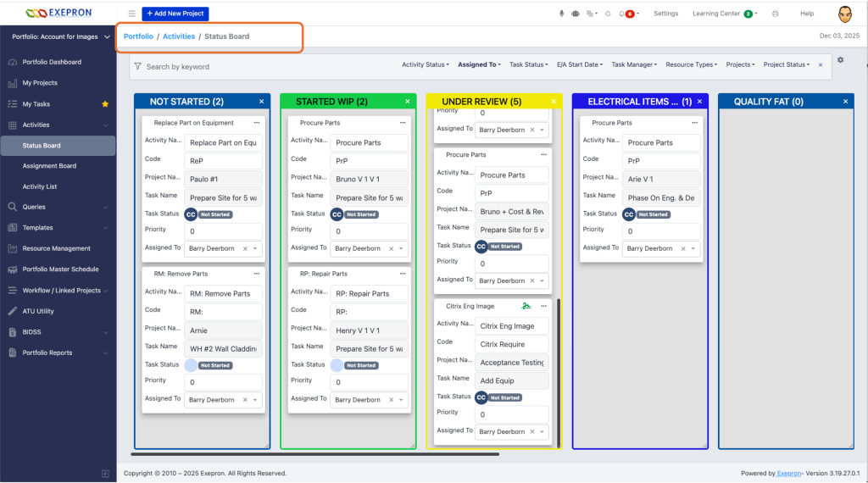This screenshot has height=483, width=868.
Task: Collapse the left sidebar panel
Action: coord(105,473)
